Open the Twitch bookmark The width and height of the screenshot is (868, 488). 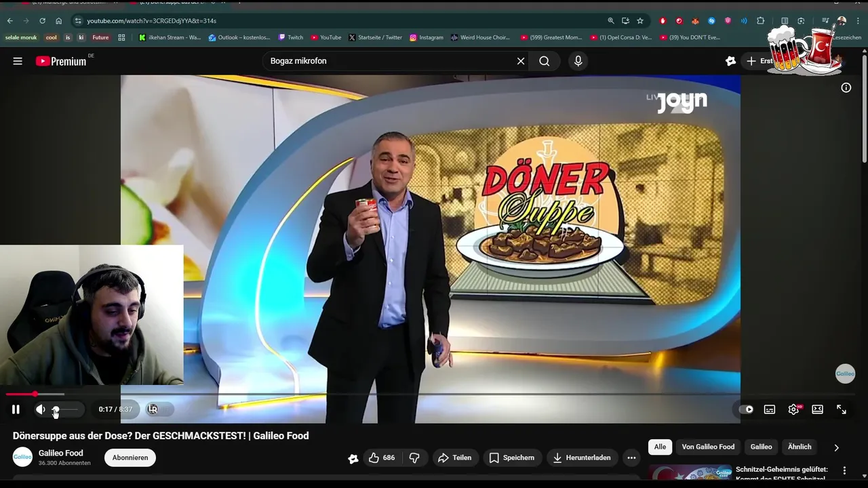pos(291,37)
